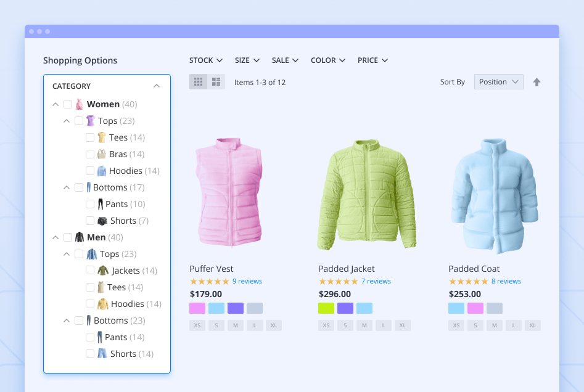The width and height of the screenshot is (584, 392).
Task: Tick the men's Jackets checkbox
Action: (x=90, y=271)
